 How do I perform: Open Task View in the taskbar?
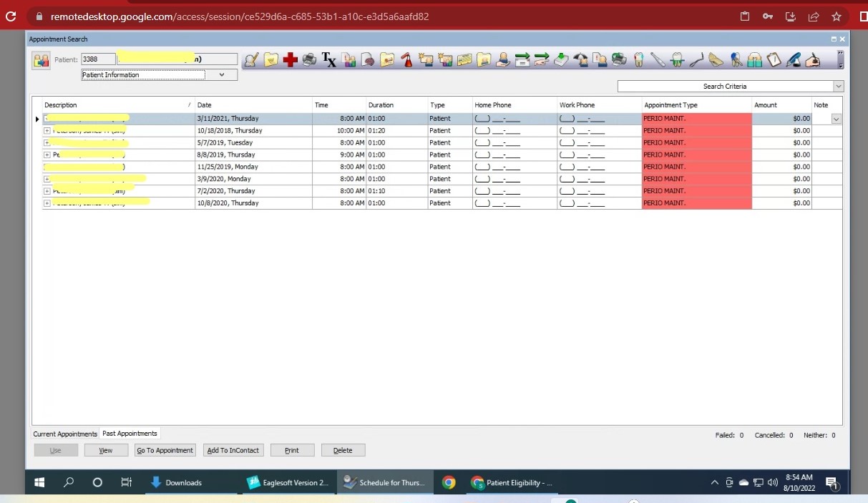coord(126,482)
